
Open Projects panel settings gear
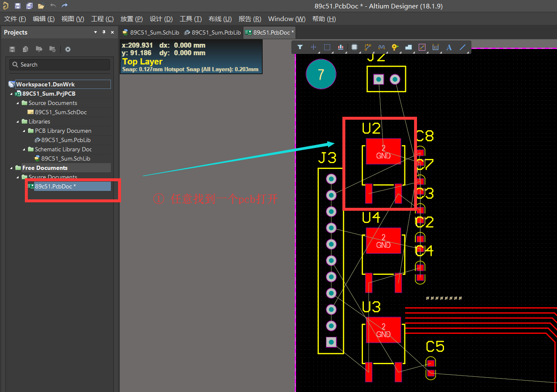click(x=68, y=49)
